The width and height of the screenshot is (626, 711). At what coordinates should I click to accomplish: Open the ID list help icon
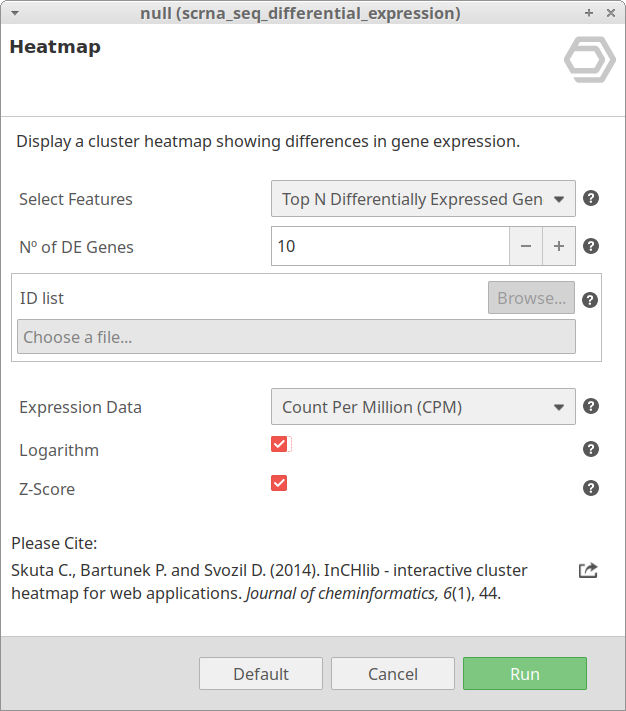pyautogui.click(x=590, y=299)
